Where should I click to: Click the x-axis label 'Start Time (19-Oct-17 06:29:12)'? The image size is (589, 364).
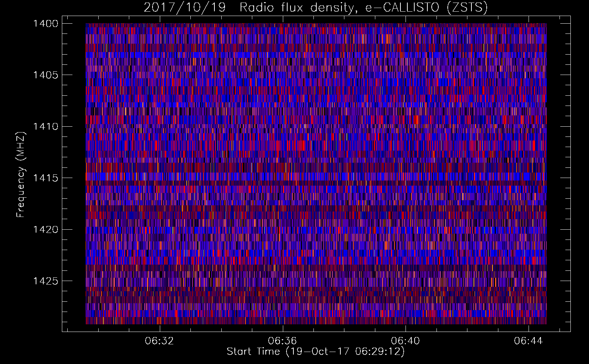[316, 352]
